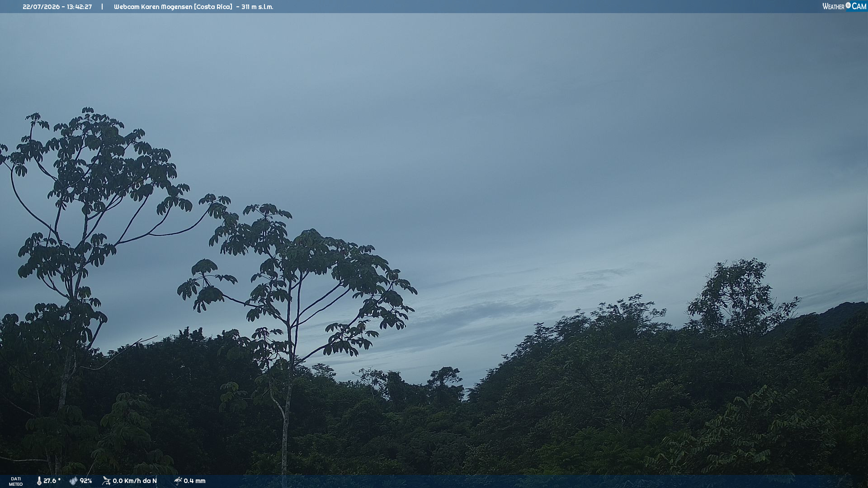Screen dimensions: 868x488
Task: Click the WeatherCAM logo
Action: (x=844, y=6)
